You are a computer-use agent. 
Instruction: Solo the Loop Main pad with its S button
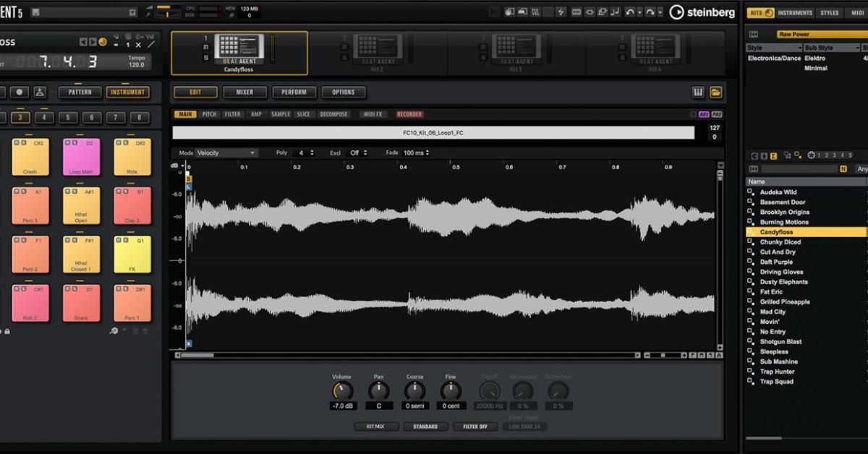tap(75, 143)
